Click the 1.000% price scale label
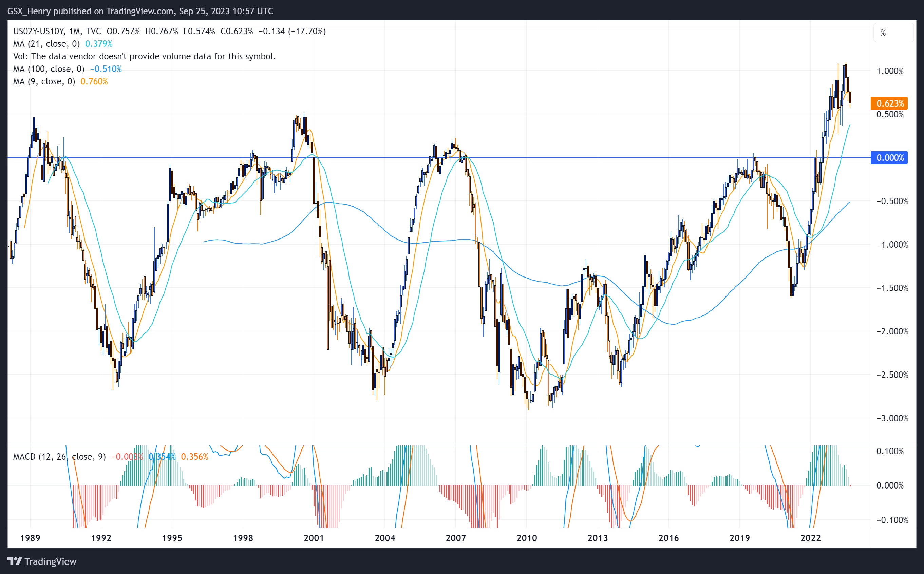The image size is (924, 574). (x=889, y=71)
